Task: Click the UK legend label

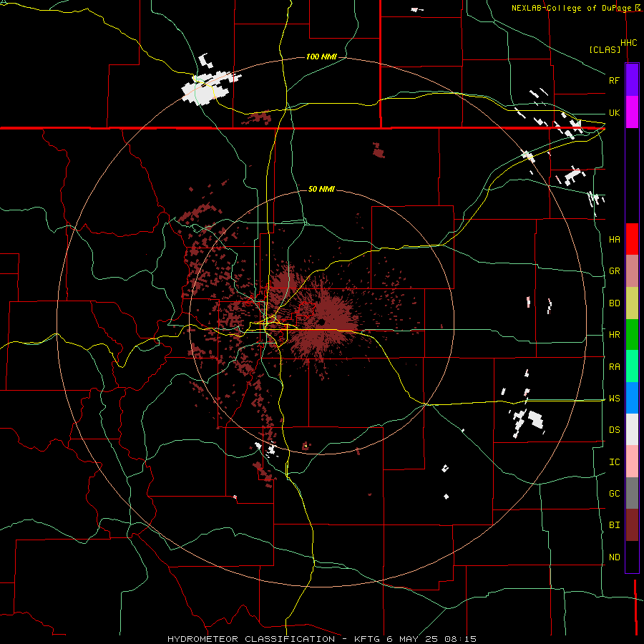Action: 615,112
